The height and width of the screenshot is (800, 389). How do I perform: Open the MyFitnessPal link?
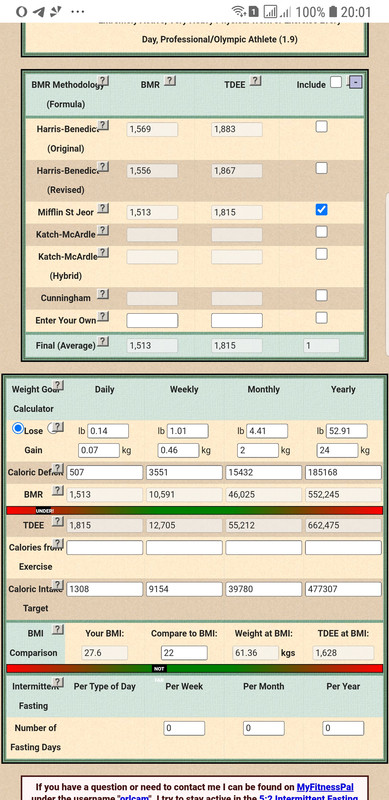point(325,787)
